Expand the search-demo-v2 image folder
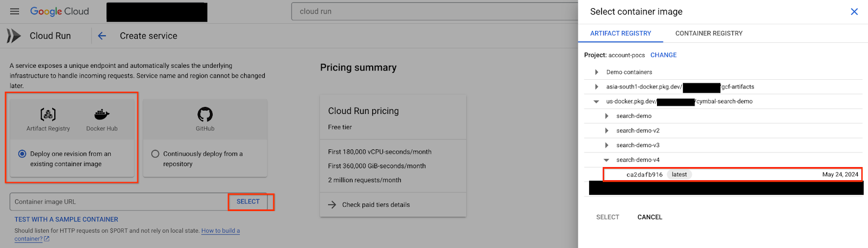Viewport: 868px width, 248px height. [607, 131]
